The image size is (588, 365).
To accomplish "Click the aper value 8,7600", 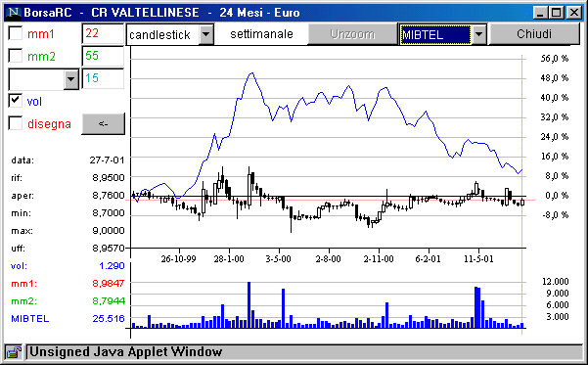I will (x=109, y=195).
